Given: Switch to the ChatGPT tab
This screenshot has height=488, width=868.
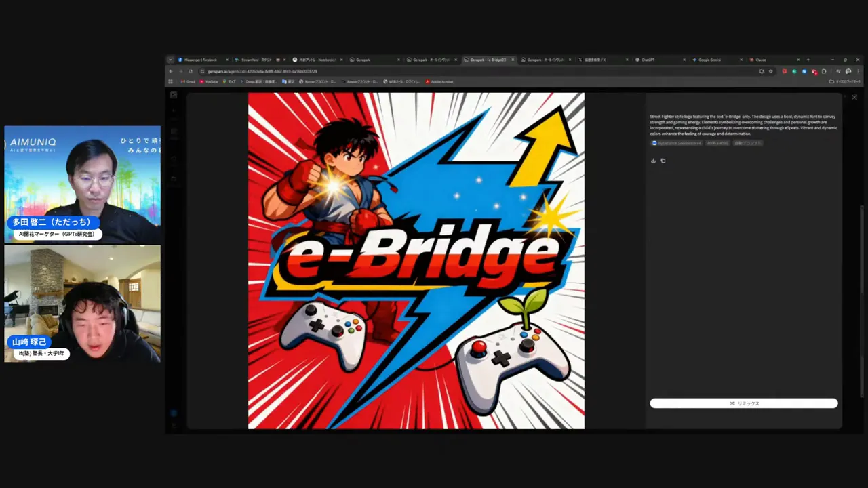Looking at the screenshot, I should 648,60.
